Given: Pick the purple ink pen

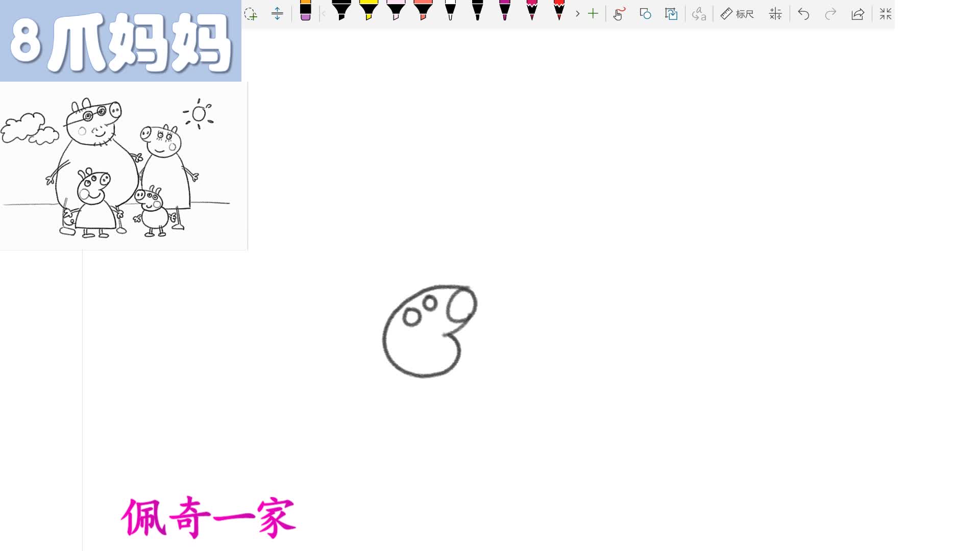Looking at the screenshot, I should 505,11.
